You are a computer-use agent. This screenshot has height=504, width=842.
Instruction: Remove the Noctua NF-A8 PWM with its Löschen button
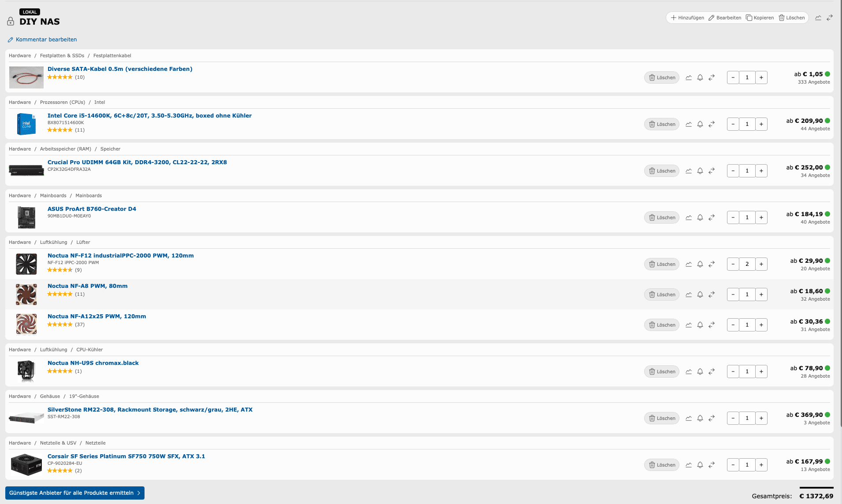(x=662, y=294)
